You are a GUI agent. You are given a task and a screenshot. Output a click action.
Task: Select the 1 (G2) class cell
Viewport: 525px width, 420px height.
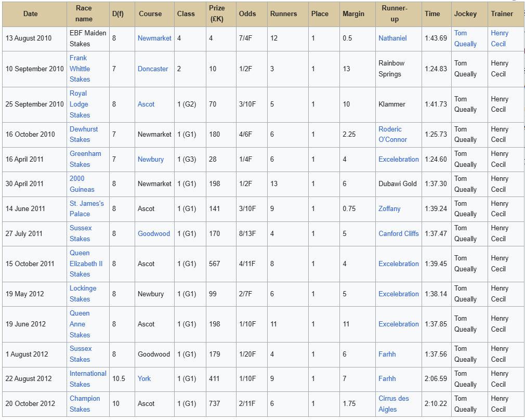pyautogui.click(x=190, y=104)
